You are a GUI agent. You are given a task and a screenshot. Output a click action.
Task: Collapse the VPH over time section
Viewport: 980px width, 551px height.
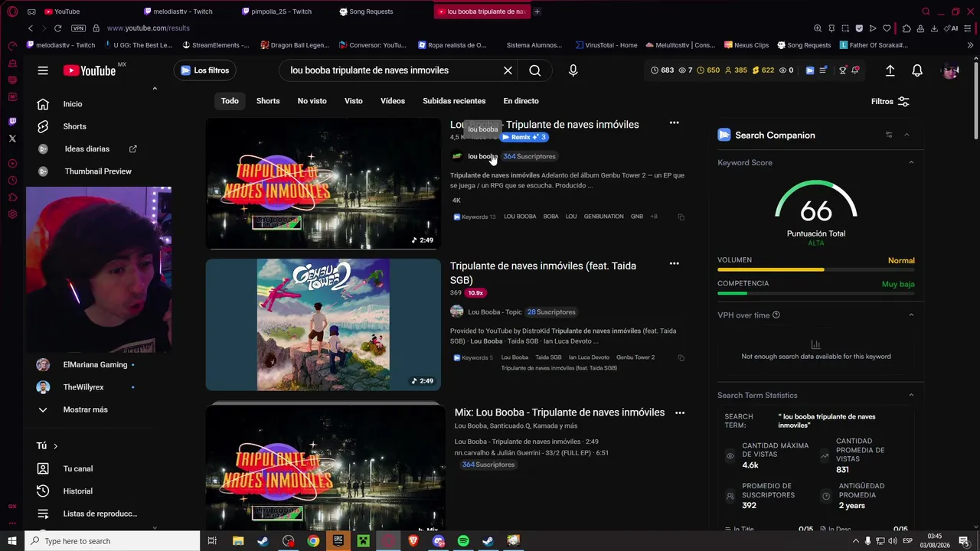[911, 315]
